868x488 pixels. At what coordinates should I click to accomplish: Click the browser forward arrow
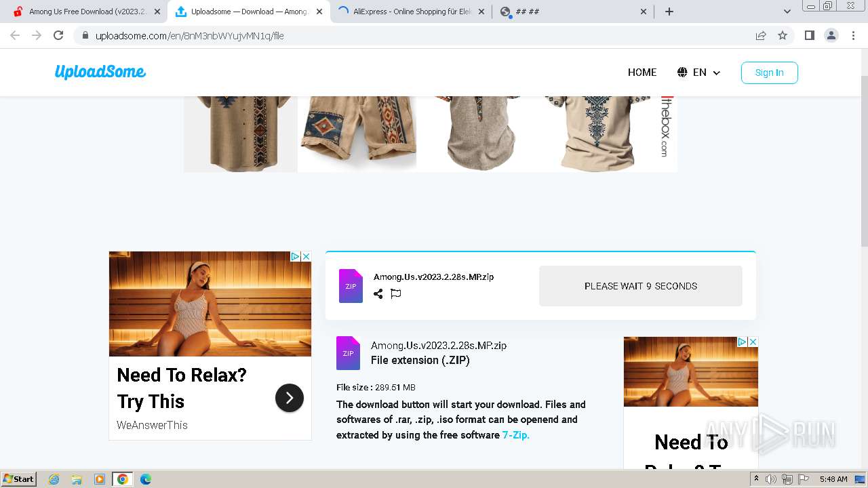click(37, 35)
